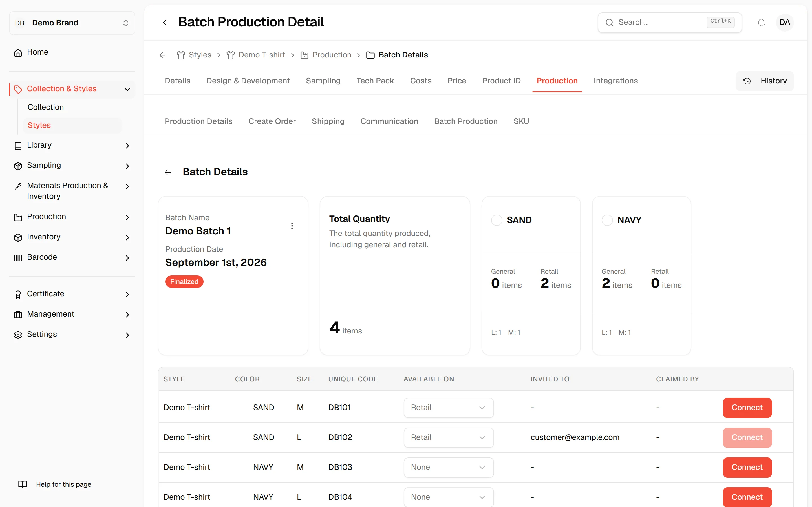Click the back chevron beside Batch Production Detail title
This screenshot has width=812, height=507.
pyautogui.click(x=165, y=23)
